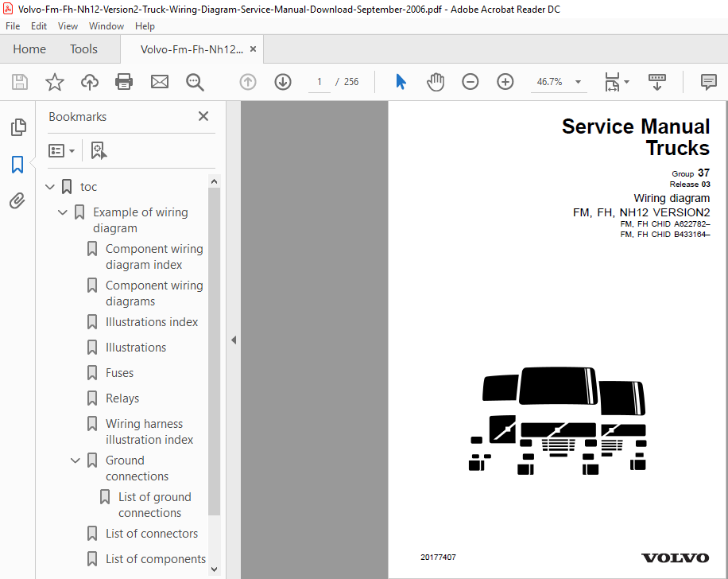Open the comment tool icon

pos(708,82)
